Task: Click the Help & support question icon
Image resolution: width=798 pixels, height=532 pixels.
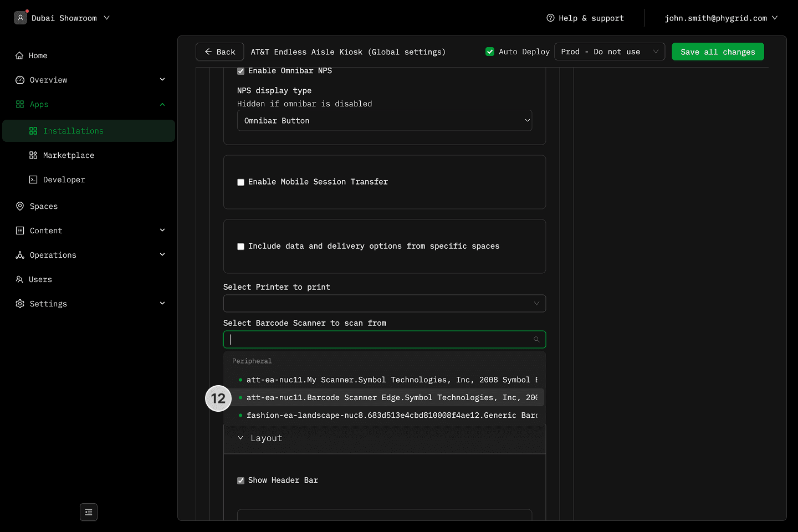Action: tap(550, 18)
